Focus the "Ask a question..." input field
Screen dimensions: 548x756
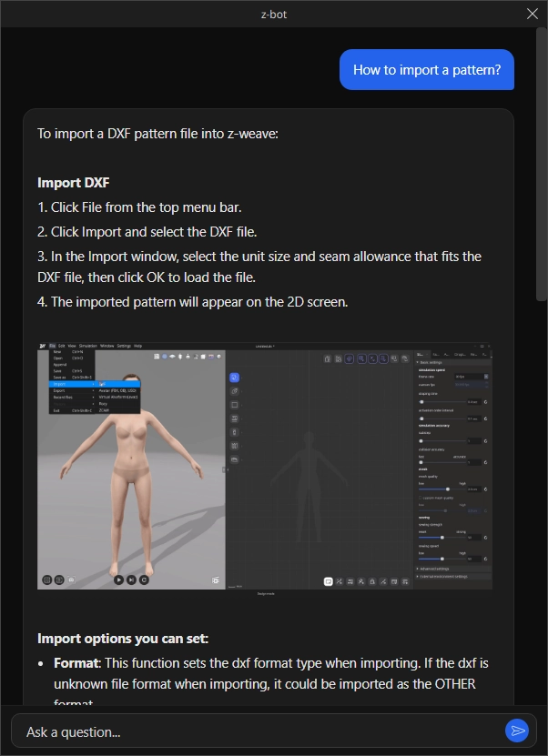pyautogui.click(x=273, y=731)
